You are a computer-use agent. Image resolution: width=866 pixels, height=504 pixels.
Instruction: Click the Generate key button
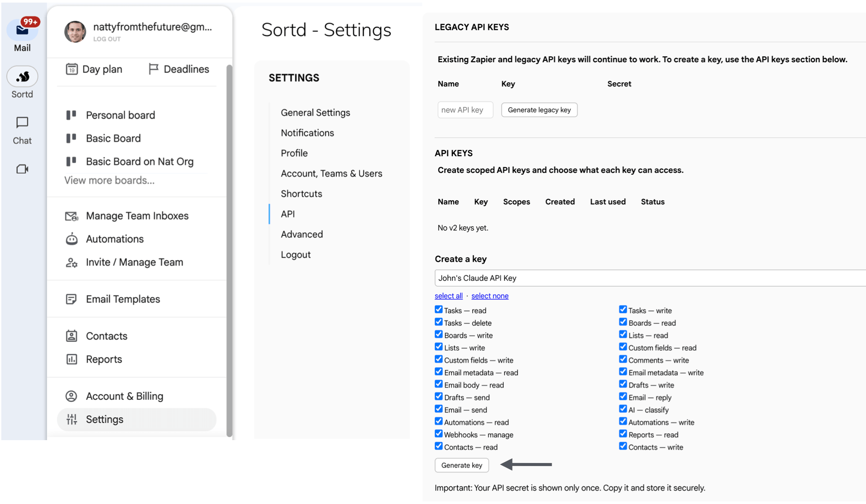(x=461, y=465)
